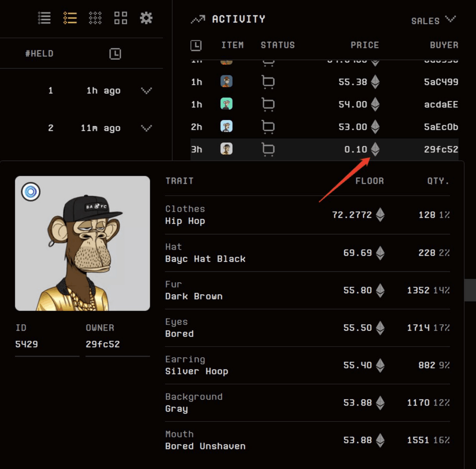Image resolution: width=476 pixels, height=469 pixels.
Task: Click buyer address 5aEc0b
Action: click(x=441, y=127)
